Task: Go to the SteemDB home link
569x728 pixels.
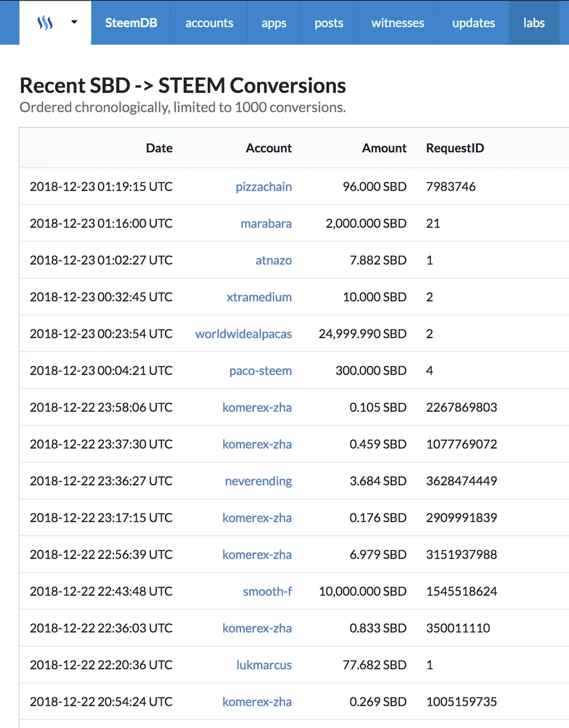Action: click(x=131, y=23)
